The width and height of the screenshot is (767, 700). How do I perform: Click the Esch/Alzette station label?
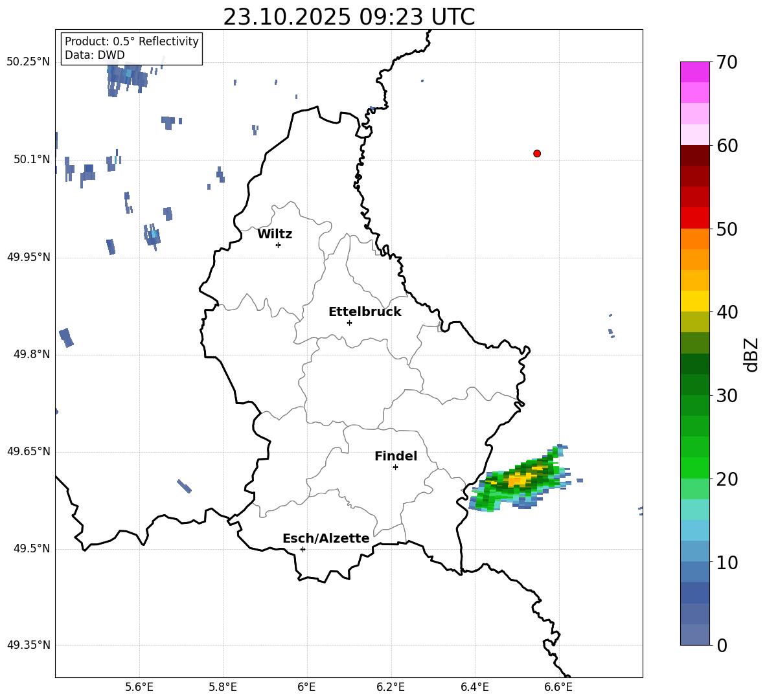tap(326, 538)
